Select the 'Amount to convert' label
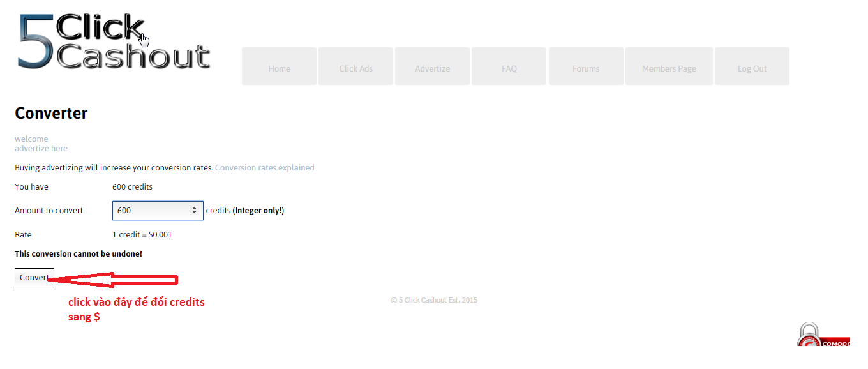This screenshot has width=868, height=369. (x=49, y=211)
